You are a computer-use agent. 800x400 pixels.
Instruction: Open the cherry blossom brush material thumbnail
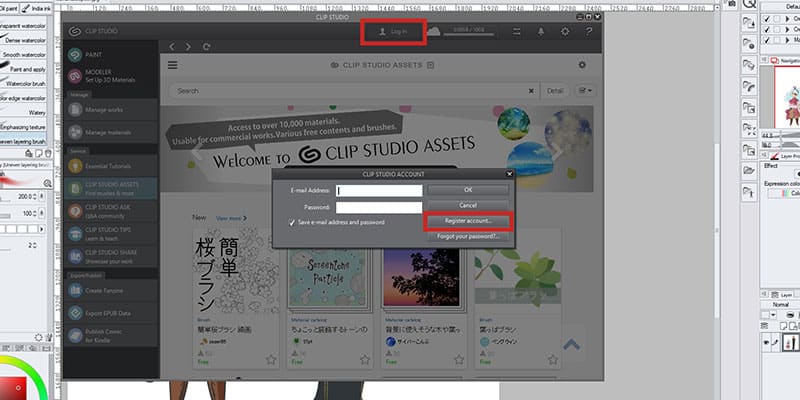pyautogui.click(x=236, y=272)
